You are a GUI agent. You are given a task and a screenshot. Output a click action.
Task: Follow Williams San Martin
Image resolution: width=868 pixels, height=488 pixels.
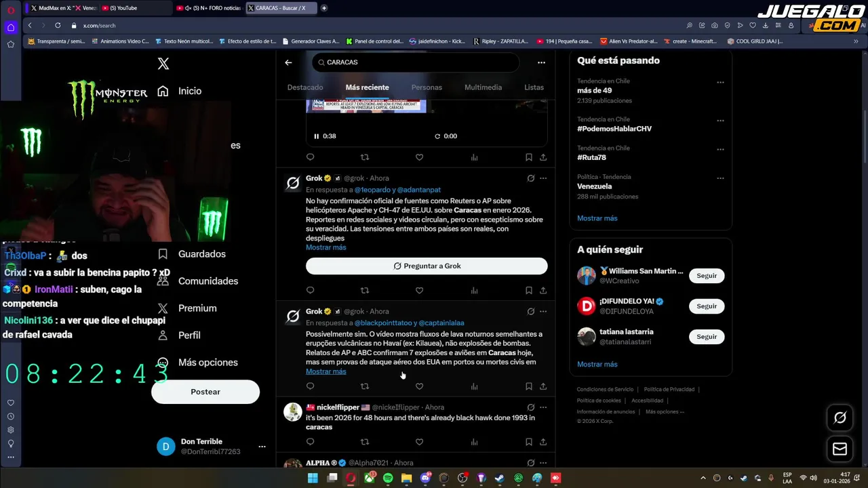click(x=707, y=276)
